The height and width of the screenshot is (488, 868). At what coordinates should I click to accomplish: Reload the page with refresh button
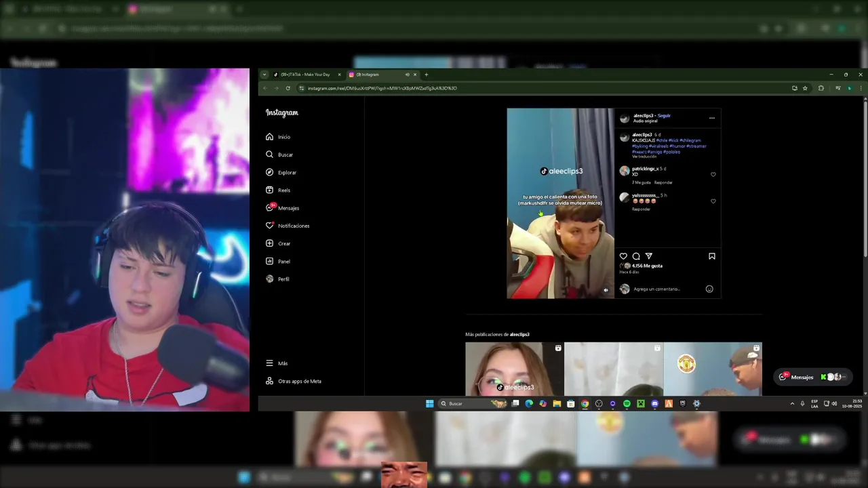coord(288,88)
